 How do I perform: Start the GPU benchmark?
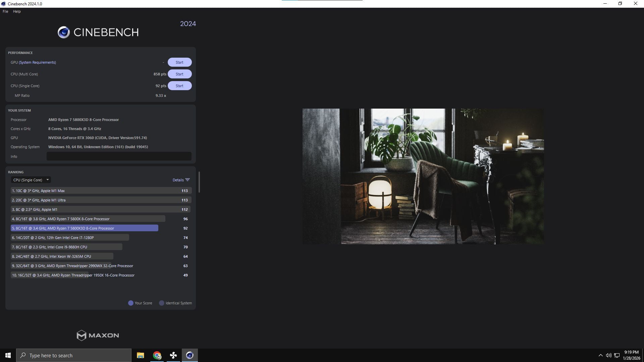click(179, 62)
